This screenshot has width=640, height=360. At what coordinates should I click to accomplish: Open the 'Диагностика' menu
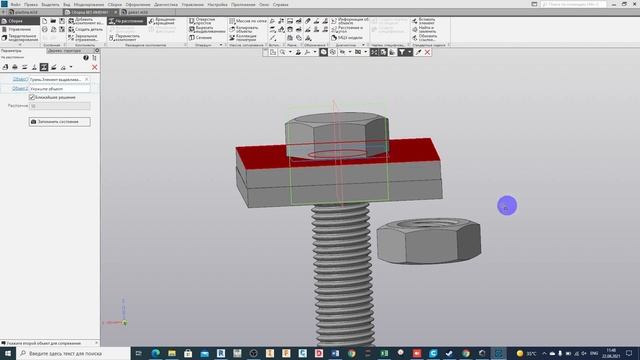(x=166, y=4)
